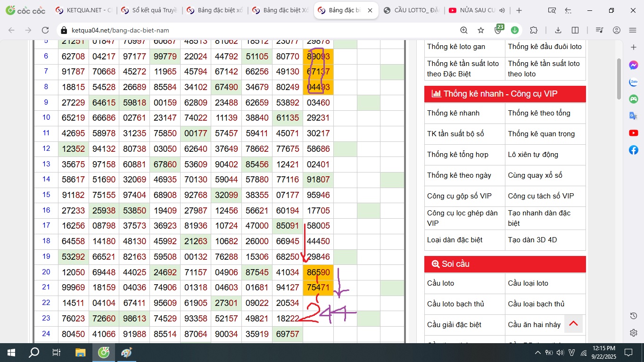Open Google Translate sidebar icon
644x362 pixels.
pos(634,116)
